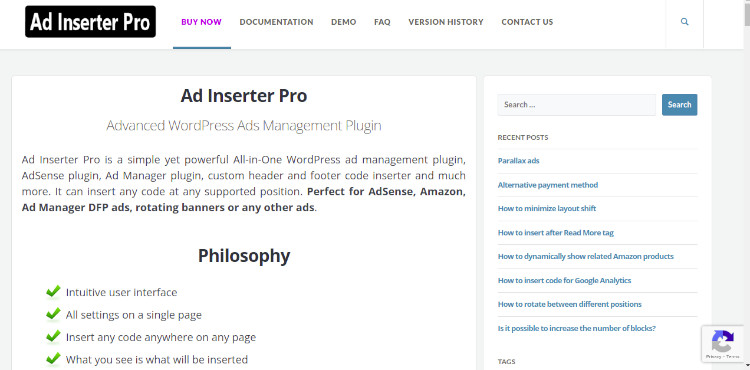The width and height of the screenshot is (750, 370).
Task: Go to the DEMO page
Action: click(x=343, y=22)
